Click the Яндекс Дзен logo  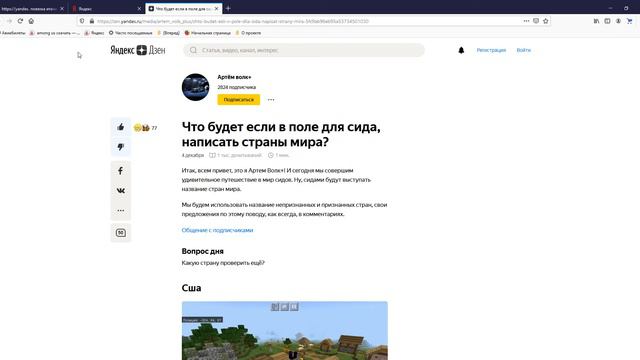pos(138,50)
